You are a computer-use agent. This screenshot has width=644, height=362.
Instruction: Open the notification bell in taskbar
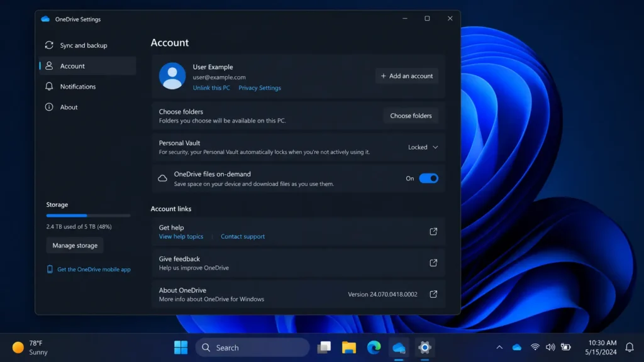click(629, 347)
